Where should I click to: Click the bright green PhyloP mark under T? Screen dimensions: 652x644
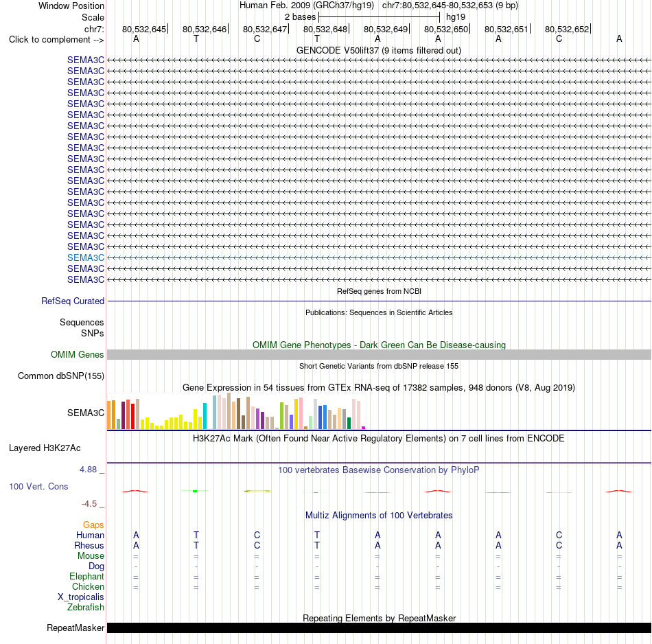click(x=195, y=492)
